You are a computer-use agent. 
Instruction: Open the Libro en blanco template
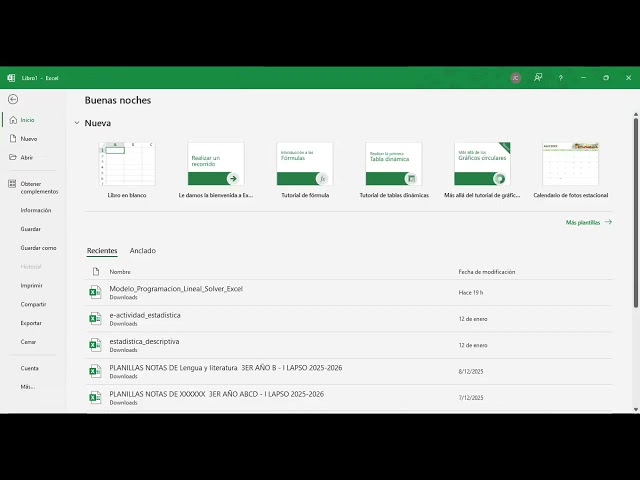click(127, 170)
